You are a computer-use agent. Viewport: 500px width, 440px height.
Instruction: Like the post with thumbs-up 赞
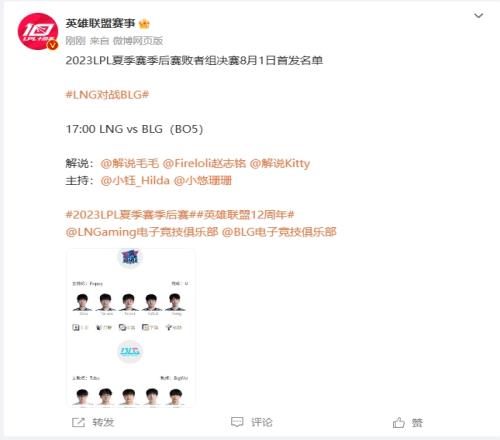tap(398, 423)
